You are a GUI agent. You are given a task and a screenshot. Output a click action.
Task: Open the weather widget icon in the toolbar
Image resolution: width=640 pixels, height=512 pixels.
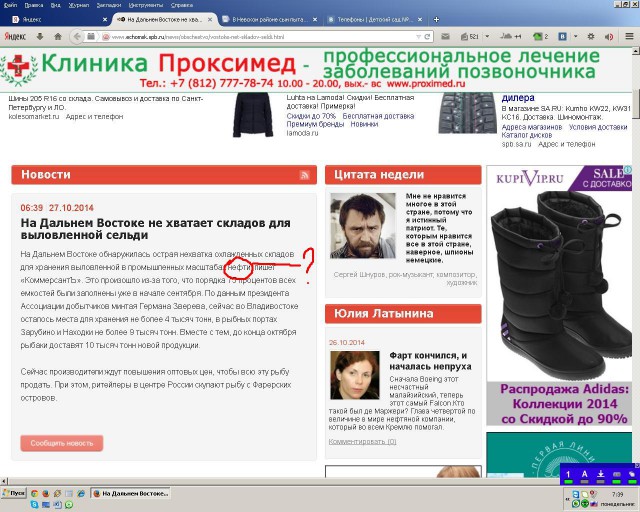(x=511, y=37)
